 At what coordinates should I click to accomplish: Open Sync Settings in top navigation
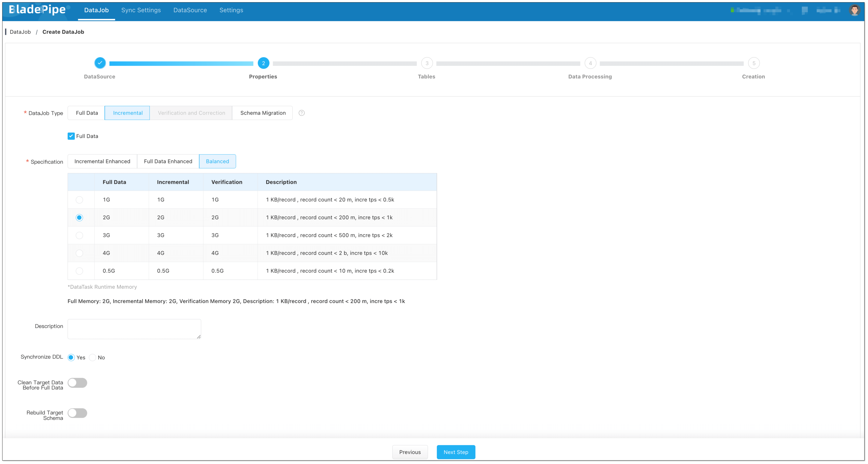[x=141, y=10]
